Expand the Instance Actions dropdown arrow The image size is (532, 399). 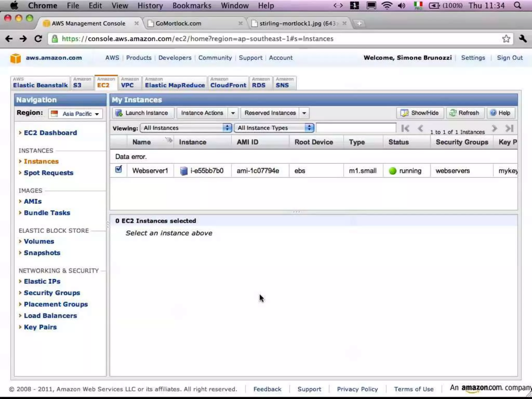(233, 113)
